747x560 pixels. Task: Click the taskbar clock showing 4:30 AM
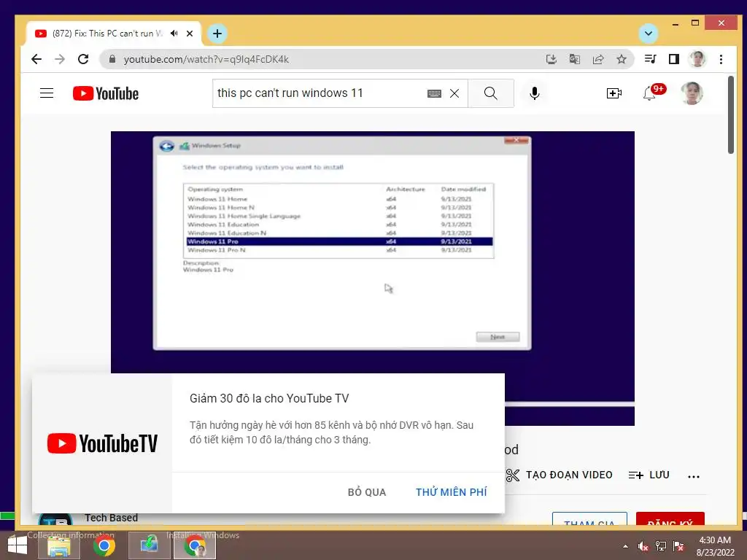click(x=715, y=546)
